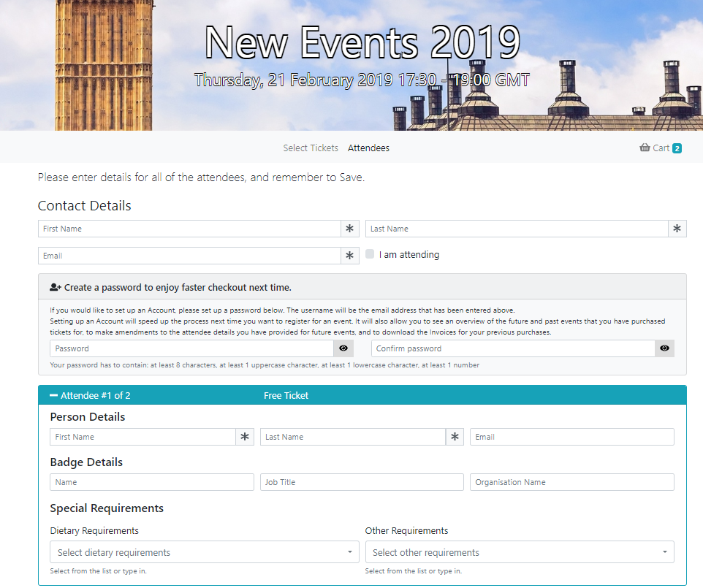Focus the Confirm password input field

click(x=513, y=348)
